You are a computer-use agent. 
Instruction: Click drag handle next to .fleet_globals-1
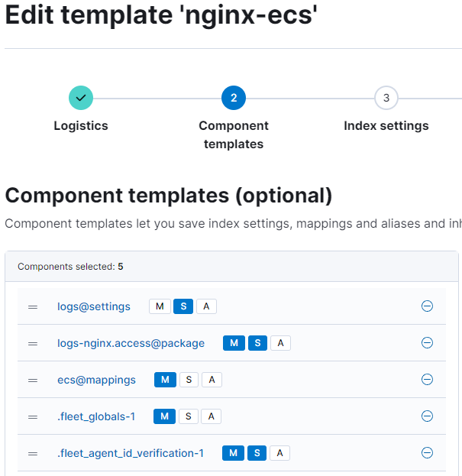33,416
